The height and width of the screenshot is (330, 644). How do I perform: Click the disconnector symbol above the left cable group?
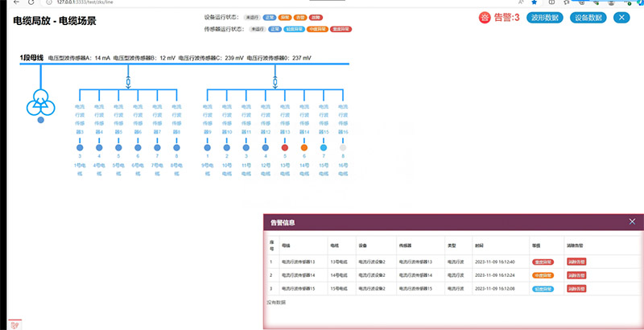coord(128,82)
